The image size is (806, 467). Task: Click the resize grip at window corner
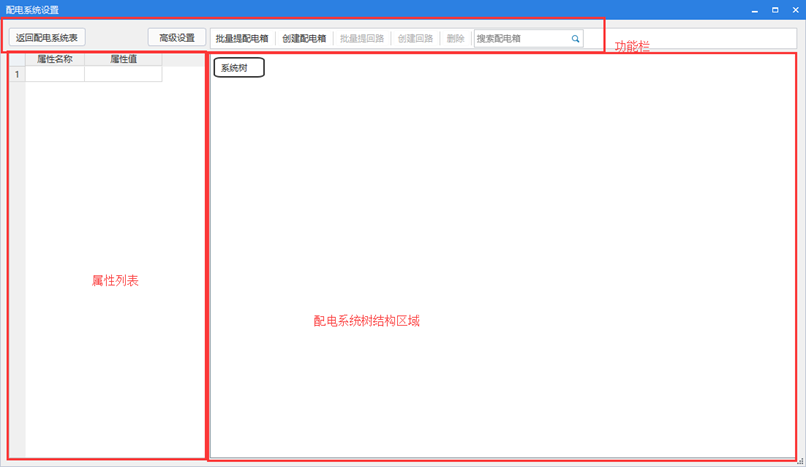801,462
